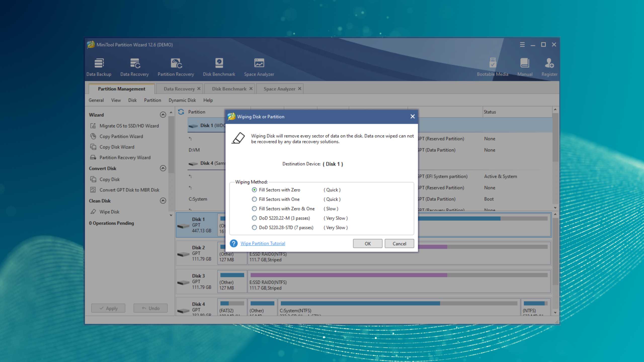Close the Data Recovery tab
The height and width of the screenshot is (362, 644).
click(x=199, y=88)
